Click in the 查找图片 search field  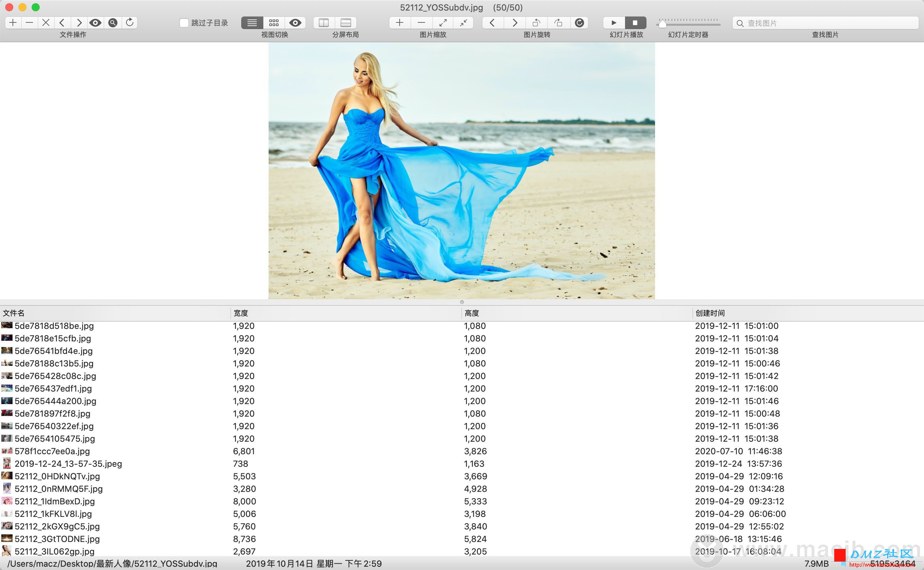tap(825, 23)
